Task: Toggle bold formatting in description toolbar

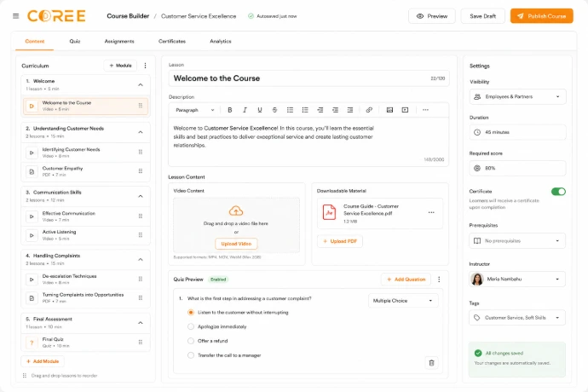Action: tap(230, 110)
